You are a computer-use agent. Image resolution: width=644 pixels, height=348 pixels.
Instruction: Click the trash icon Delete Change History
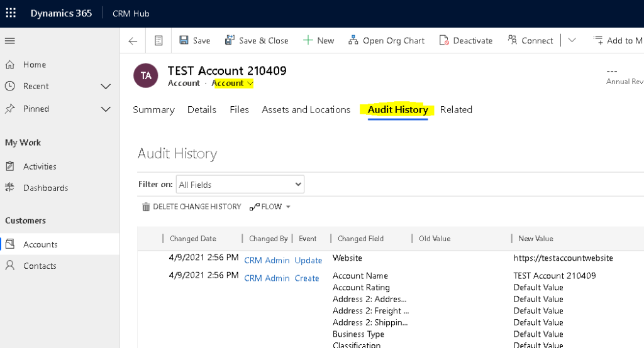click(146, 207)
